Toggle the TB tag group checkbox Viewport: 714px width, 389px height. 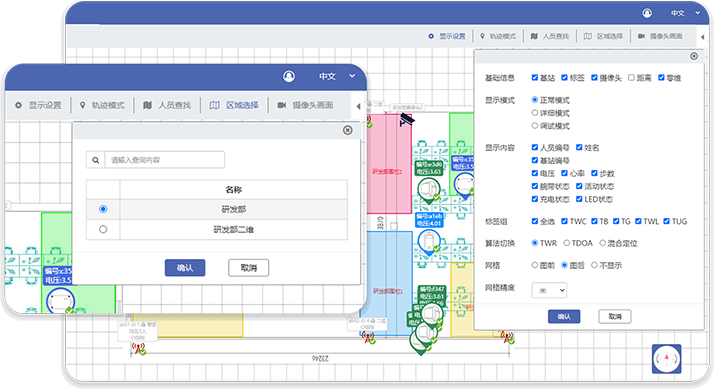point(594,221)
